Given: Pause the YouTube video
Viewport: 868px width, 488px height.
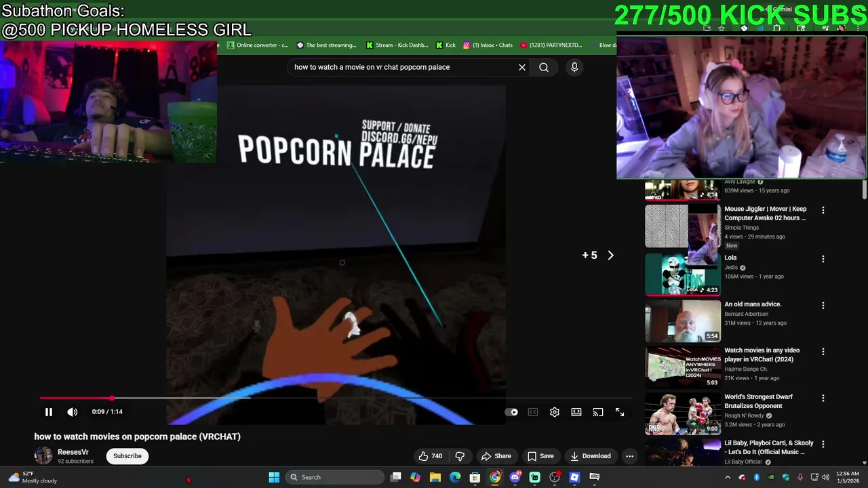Looking at the screenshot, I should pos(49,412).
